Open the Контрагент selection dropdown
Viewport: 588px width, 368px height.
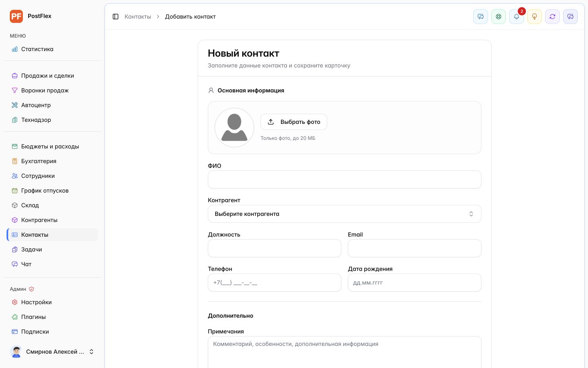point(345,214)
